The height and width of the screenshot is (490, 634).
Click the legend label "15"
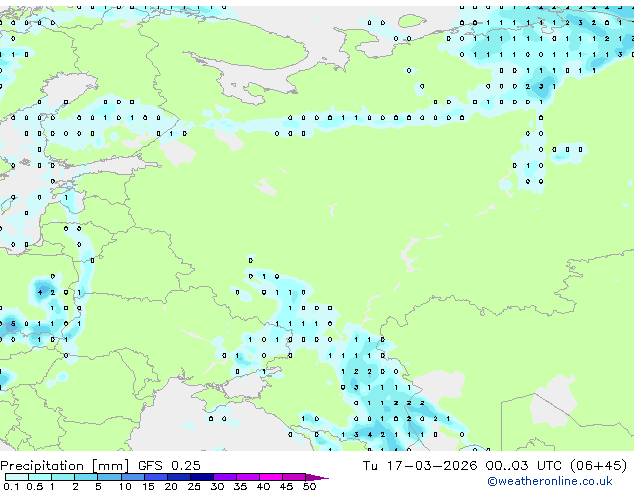(148, 486)
